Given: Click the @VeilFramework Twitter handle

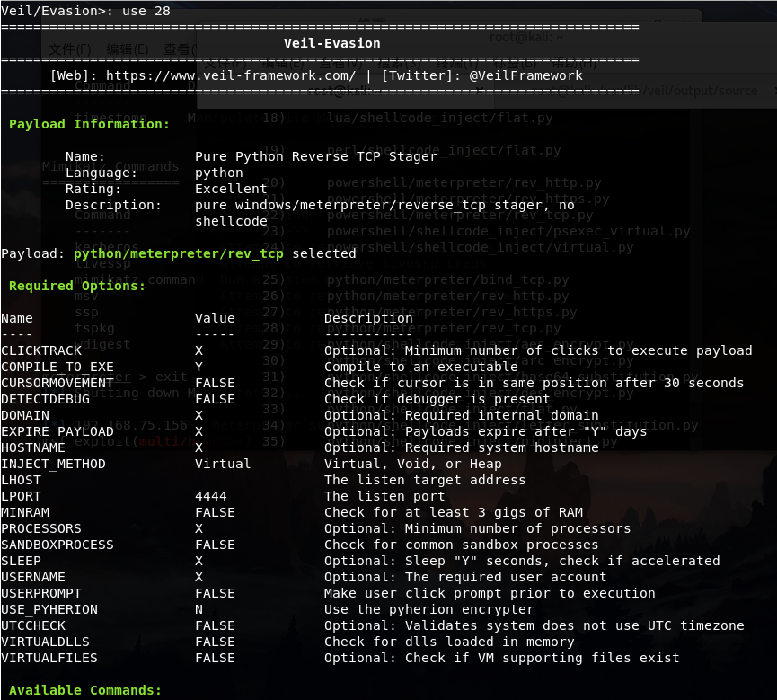Looking at the screenshot, I should pyautogui.click(x=525, y=75).
